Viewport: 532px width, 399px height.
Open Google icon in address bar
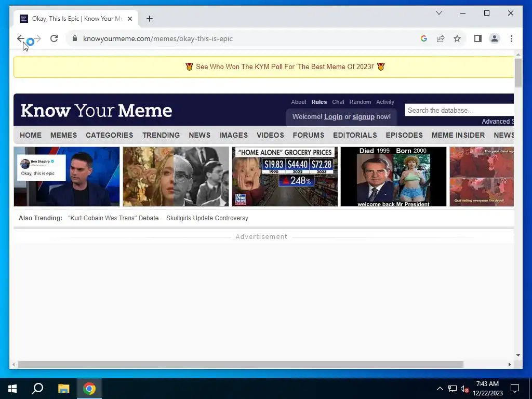pos(424,38)
